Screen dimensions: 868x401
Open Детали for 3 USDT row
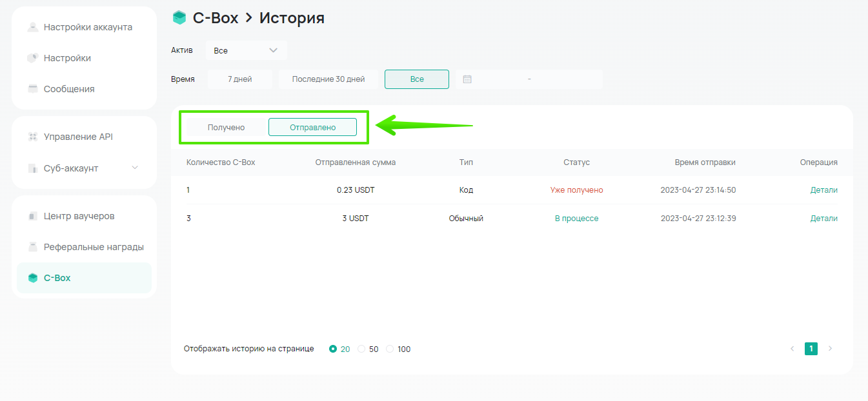click(x=824, y=219)
